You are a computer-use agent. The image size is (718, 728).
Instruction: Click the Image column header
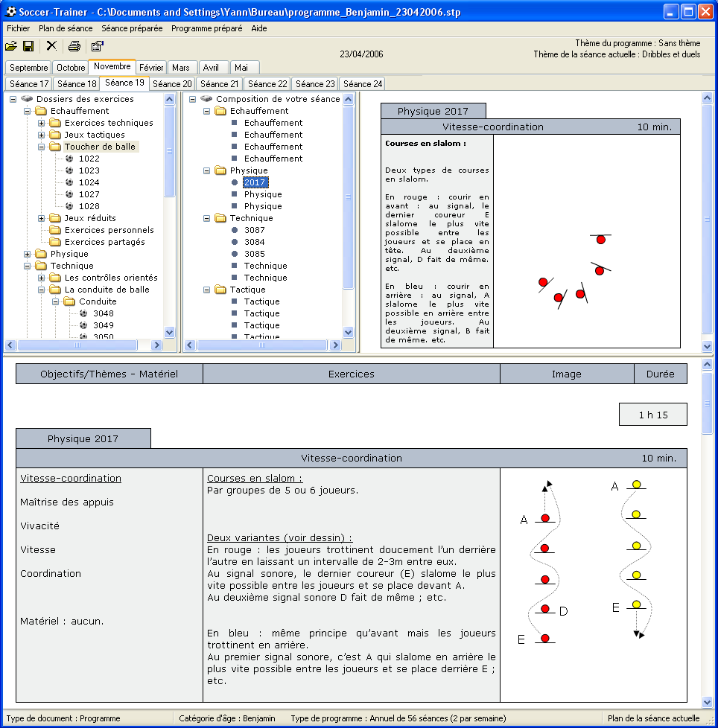(567, 374)
